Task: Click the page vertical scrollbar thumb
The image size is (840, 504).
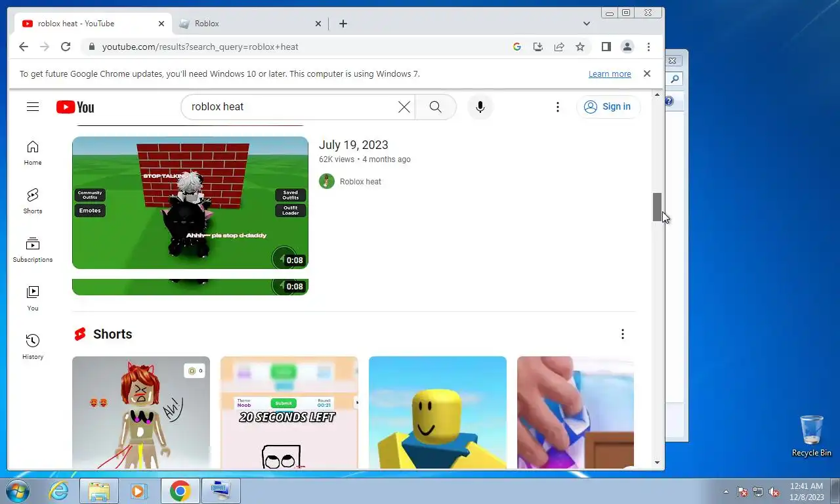Action: (657, 207)
